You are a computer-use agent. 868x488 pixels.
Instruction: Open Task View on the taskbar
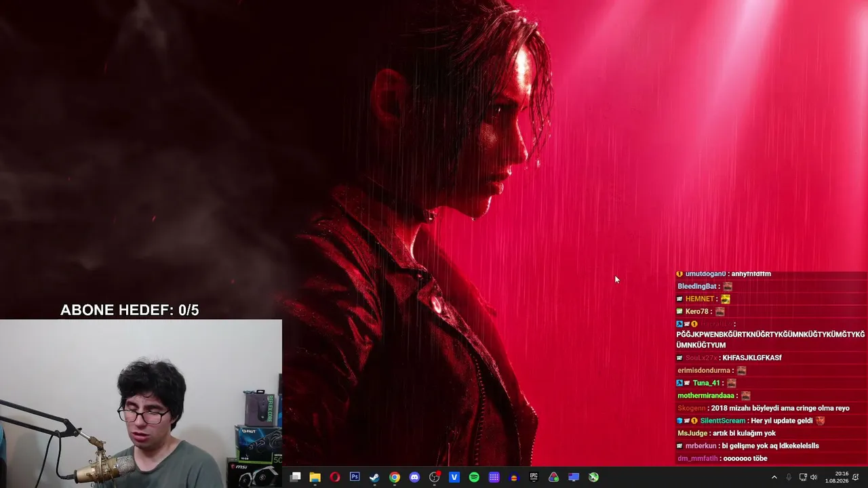[x=295, y=477]
